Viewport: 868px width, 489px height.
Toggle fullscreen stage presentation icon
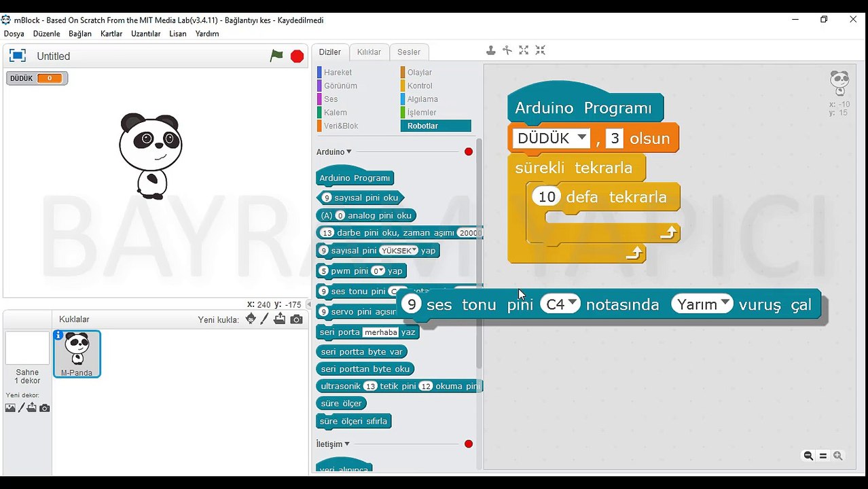coord(18,56)
